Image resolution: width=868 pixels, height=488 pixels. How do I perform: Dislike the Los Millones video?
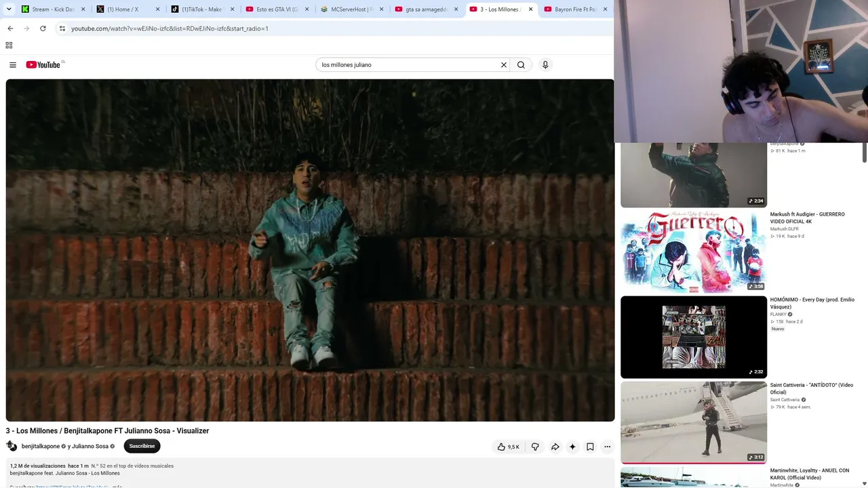[x=535, y=447]
